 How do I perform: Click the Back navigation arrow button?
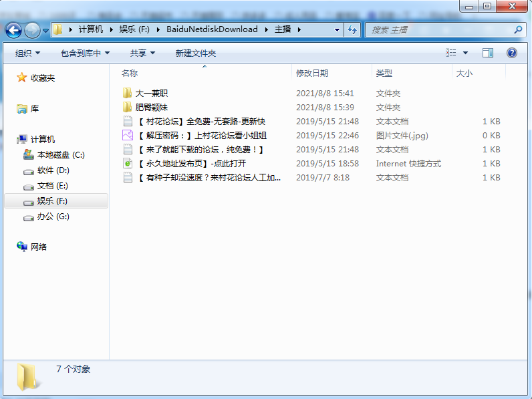(13, 30)
